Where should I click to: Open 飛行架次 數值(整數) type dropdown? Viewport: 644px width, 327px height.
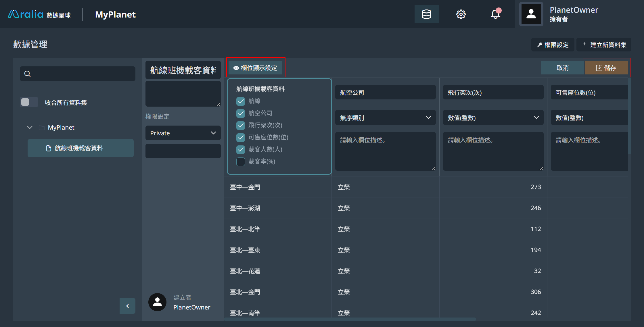pyautogui.click(x=493, y=118)
